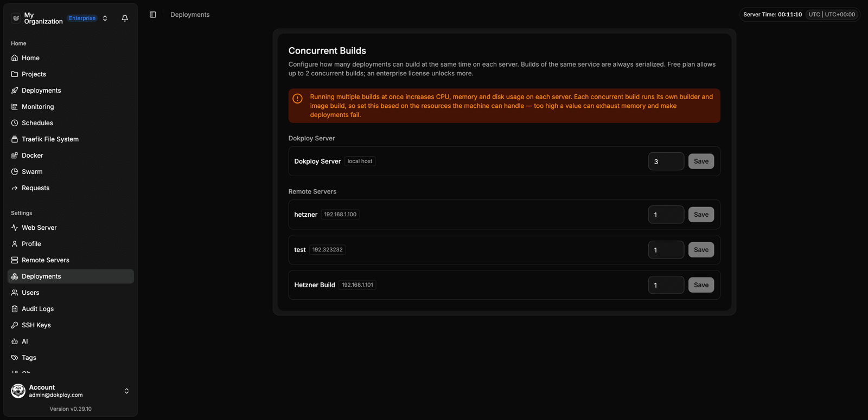Click the AI robot icon
The image size is (868, 420).
pyautogui.click(x=15, y=341)
